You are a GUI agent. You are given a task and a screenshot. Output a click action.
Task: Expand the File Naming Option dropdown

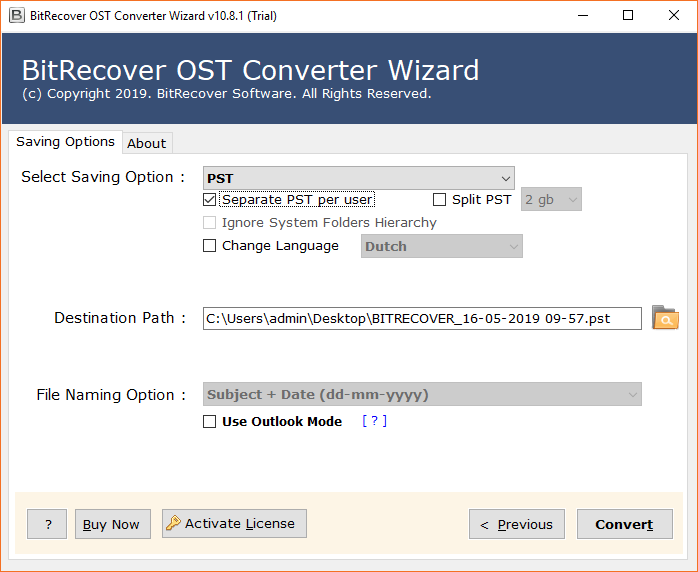coord(422,395)
